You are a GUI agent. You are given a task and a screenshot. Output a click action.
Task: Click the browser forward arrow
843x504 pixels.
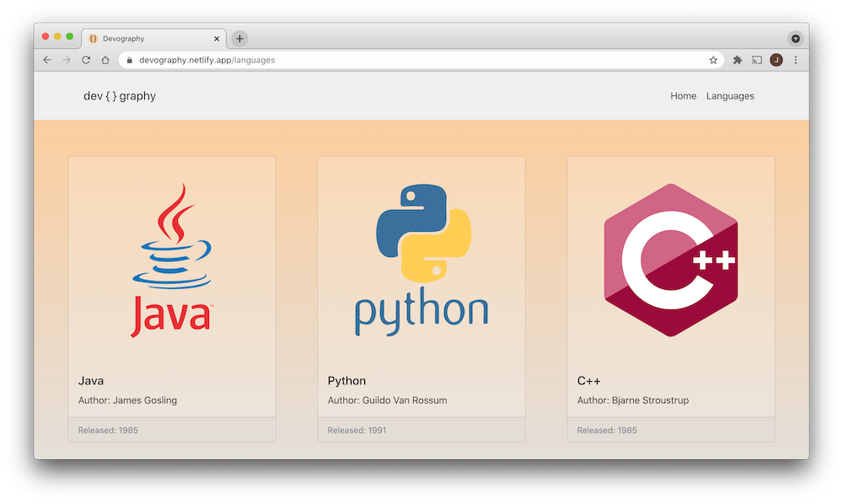click(x=67, y=60)
